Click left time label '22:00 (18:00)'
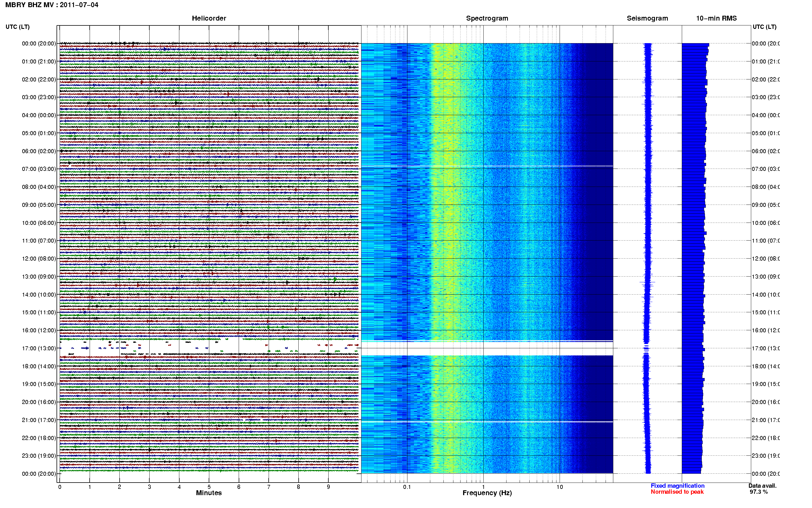The width and height of the screenshot is (812, 508). click(x=39, y=438)
